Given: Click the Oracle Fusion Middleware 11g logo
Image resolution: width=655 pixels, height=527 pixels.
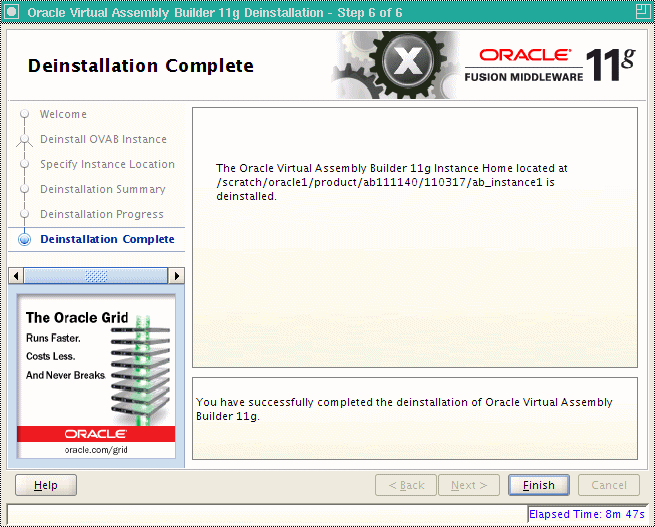Looking at the screenshot, I should coord(550,65).
